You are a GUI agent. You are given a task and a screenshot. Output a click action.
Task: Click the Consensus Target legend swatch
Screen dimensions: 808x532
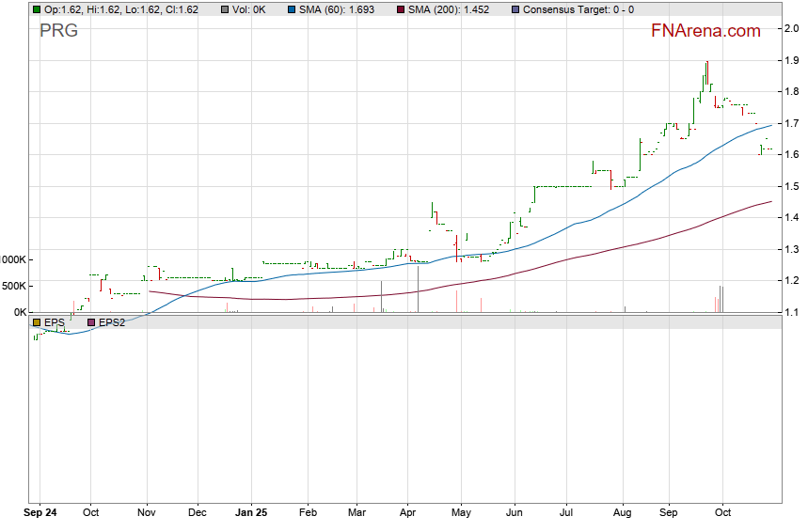pyautogui.click(x=514, y=9)
